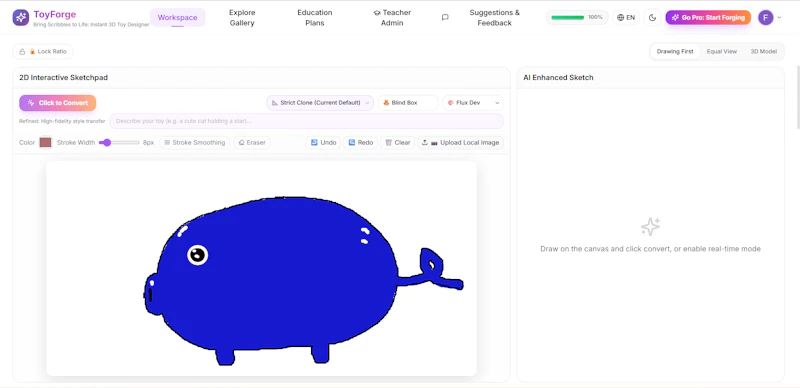The width and height of the screenshot is (800, 388).
Task: Click the feedback chat bubble icon
Action: [x=445, y=17]
